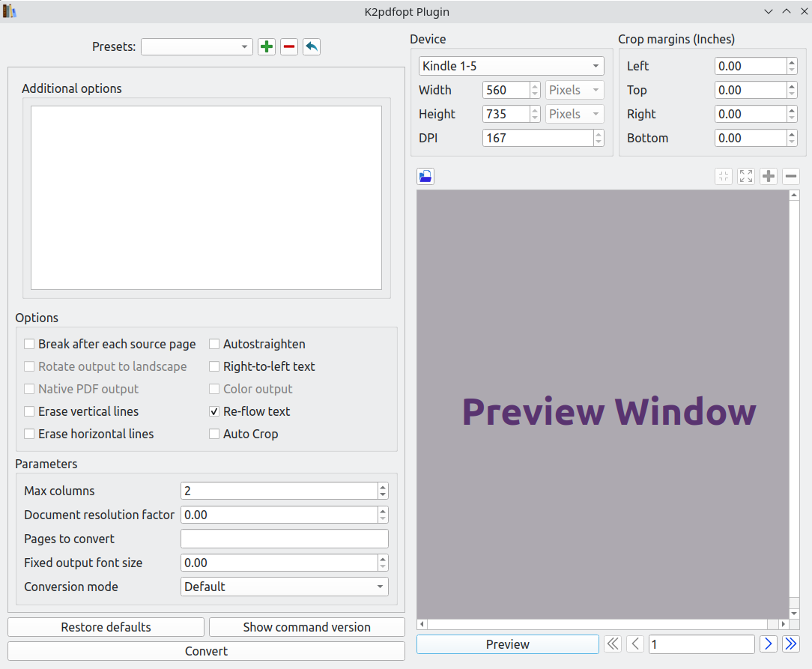812x669 pixels.
Task: Click Top crop margin field
Action: point(751,90)
